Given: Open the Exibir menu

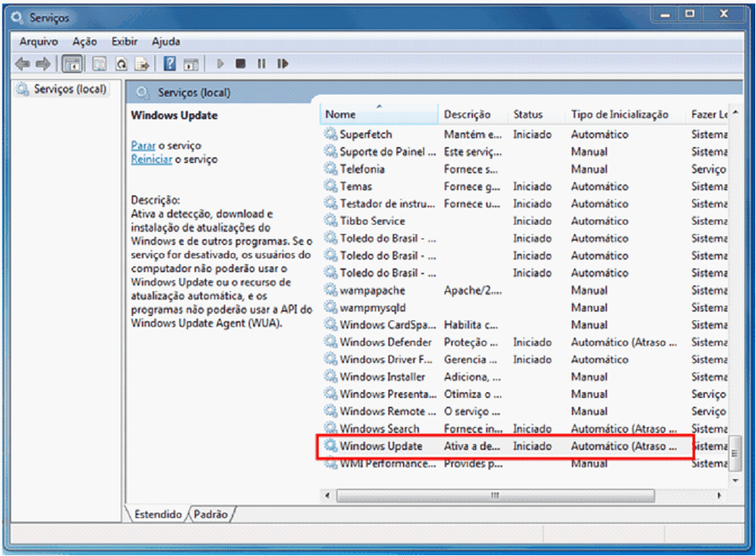Looking at the screenshot, I should 124,42.
